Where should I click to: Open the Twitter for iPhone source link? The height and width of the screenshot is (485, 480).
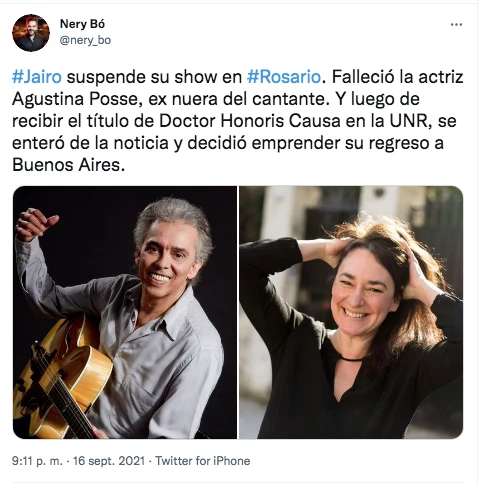(203, 461)
